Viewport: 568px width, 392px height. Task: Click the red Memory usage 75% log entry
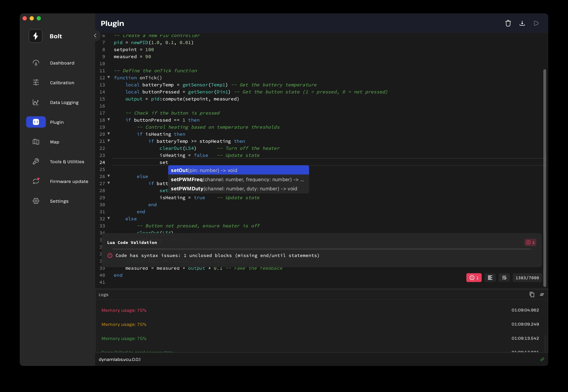point(124,310)
